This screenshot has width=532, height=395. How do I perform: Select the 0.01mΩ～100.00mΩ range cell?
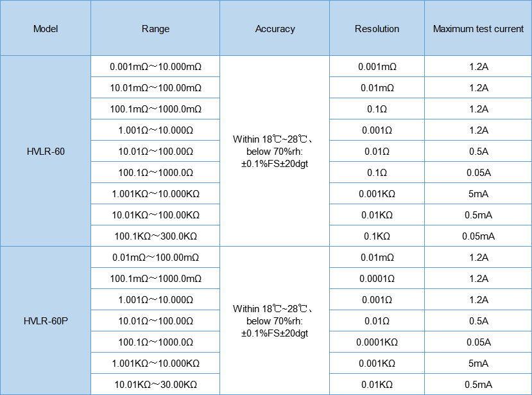[x=155, y=258]
